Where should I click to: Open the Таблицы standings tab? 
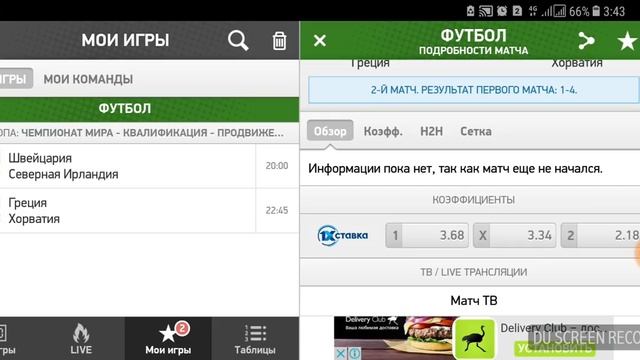[255, 339]
